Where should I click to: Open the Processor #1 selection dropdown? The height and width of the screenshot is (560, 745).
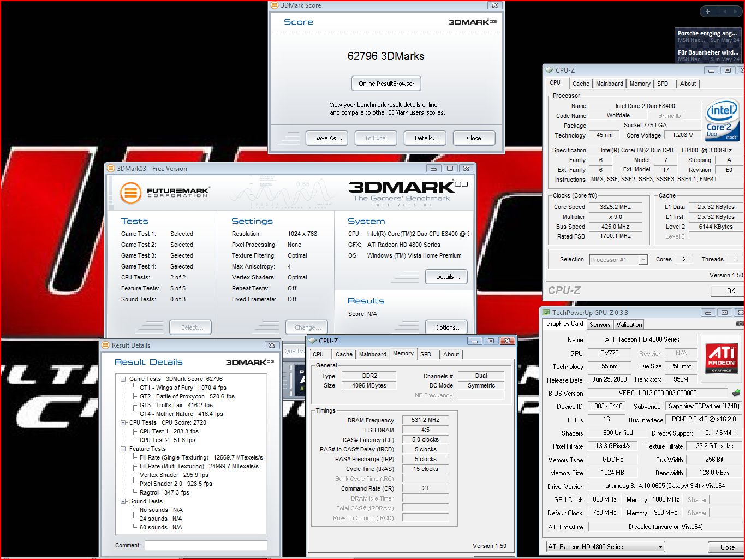tap(643, 260)
